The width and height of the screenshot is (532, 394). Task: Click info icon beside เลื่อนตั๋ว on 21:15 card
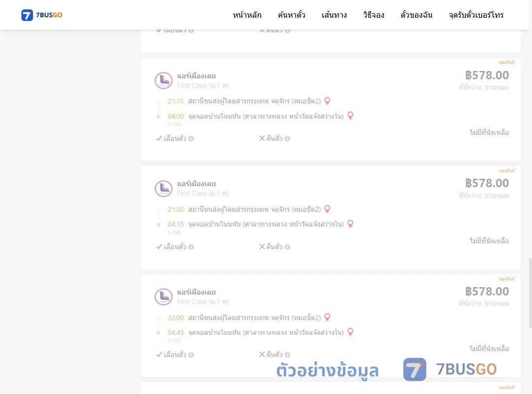coord(191,138)
